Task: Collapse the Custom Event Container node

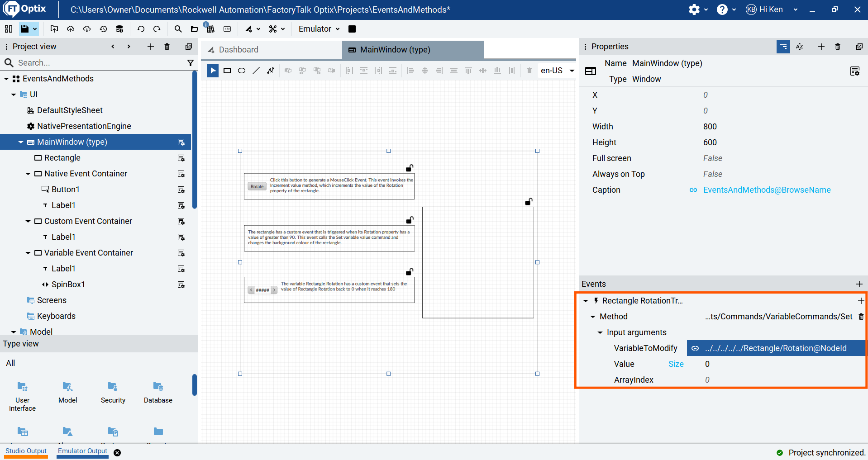Action: click(x=28, y=221)
